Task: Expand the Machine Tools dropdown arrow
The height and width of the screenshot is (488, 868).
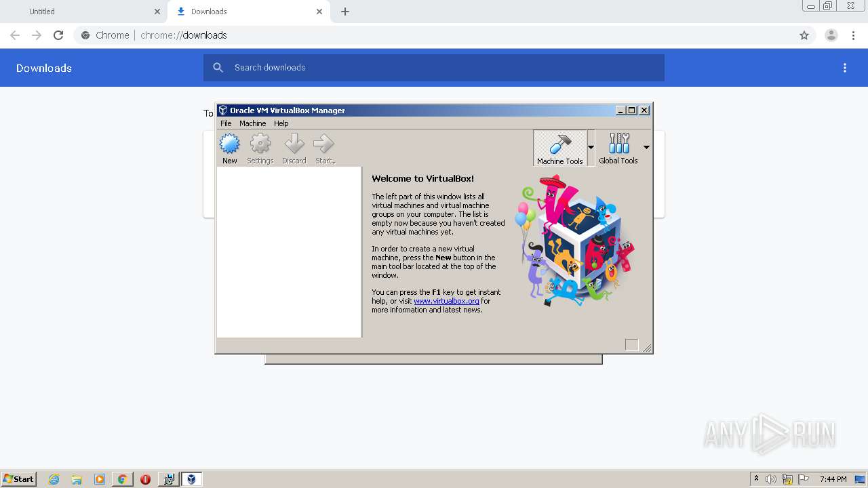Action: coord(591,148)
